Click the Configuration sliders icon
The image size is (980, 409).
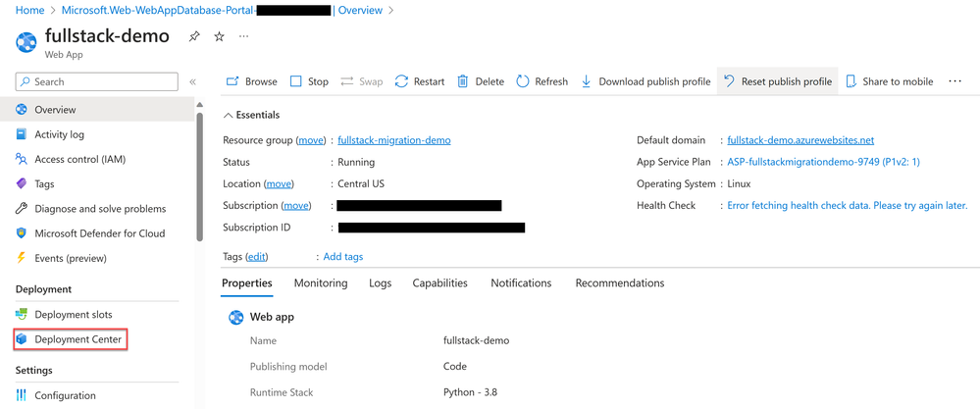[x=22, y=395]
